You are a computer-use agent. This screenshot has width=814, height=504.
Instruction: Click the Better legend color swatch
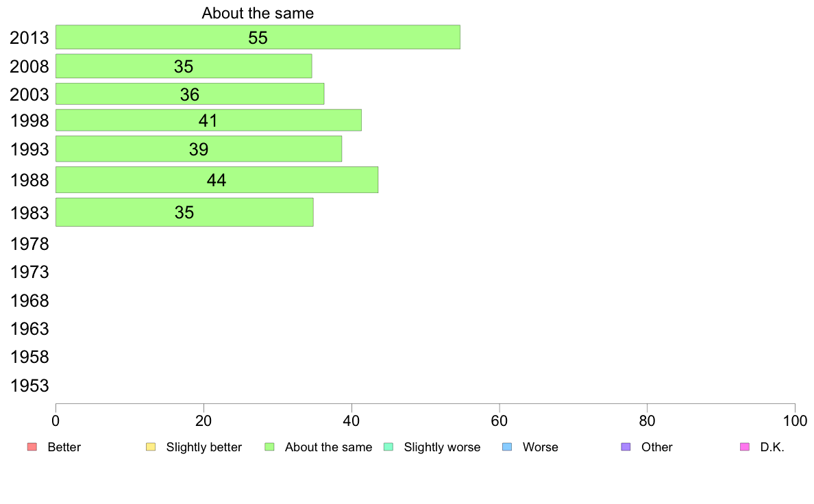click(x=32, y=447)
